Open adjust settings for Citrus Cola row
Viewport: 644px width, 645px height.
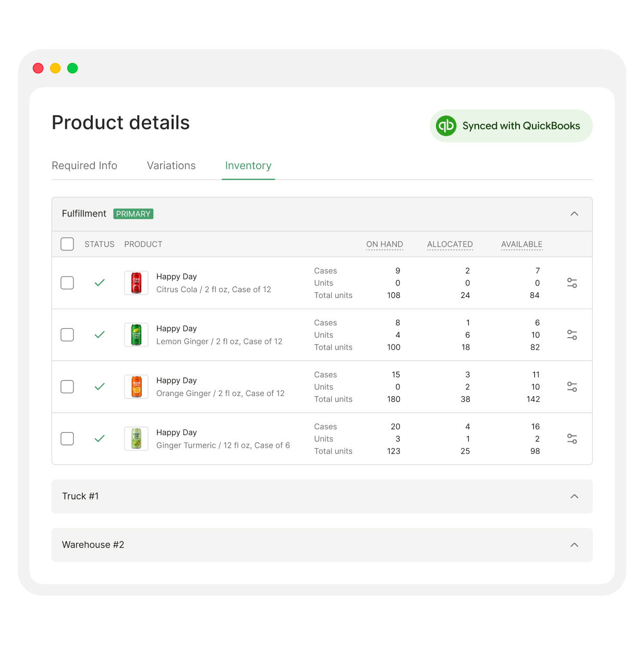click(x=572, y=283)
